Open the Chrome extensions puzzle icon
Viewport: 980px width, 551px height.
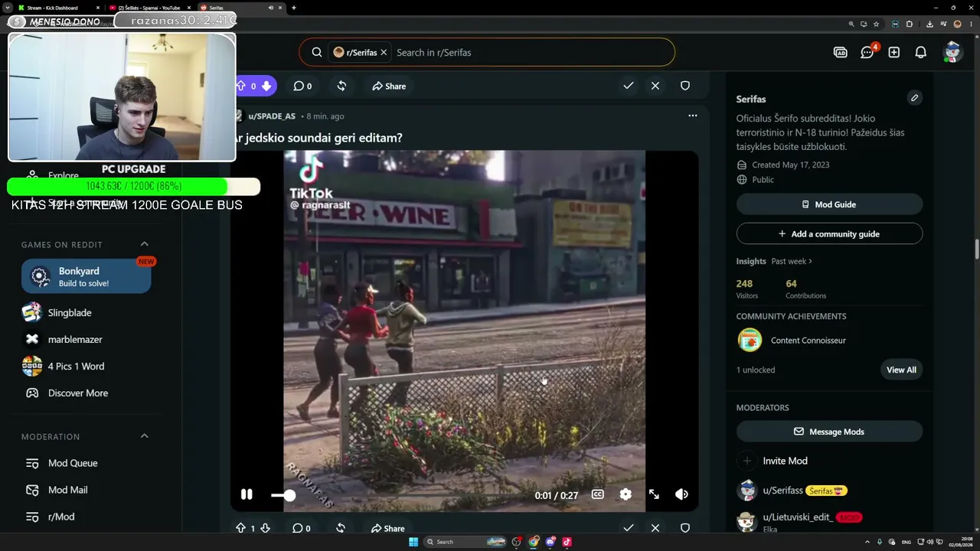[x=910, y=24]
